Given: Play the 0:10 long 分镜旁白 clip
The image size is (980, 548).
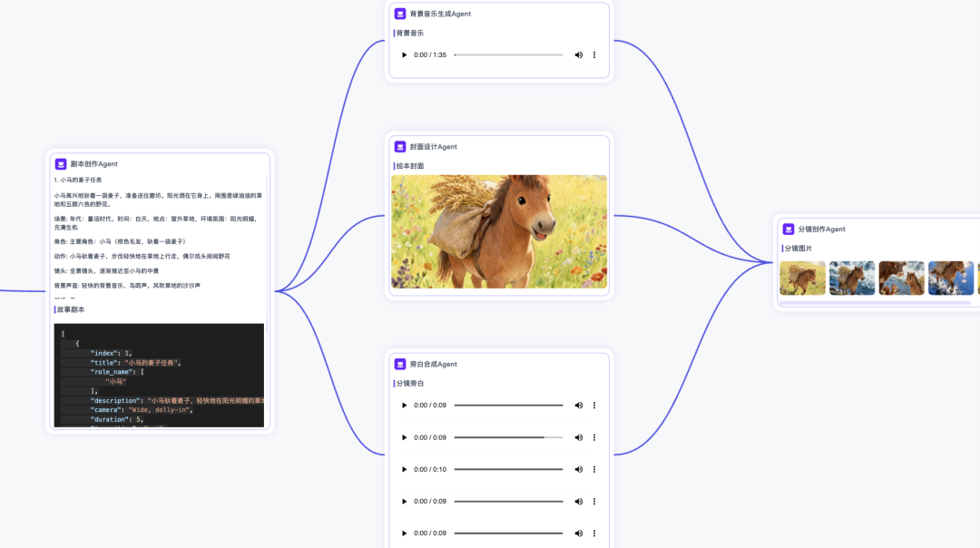Looking at the screenshot, I should tap(405, 469).
